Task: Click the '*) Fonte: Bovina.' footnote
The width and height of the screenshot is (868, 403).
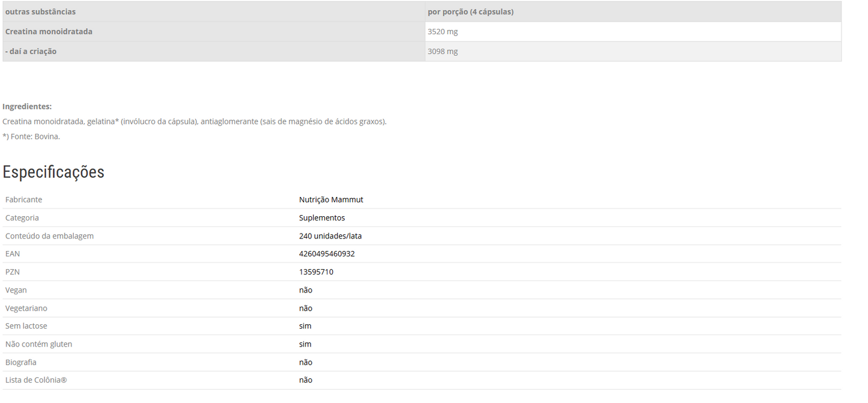Action: (x=31, y=136)
